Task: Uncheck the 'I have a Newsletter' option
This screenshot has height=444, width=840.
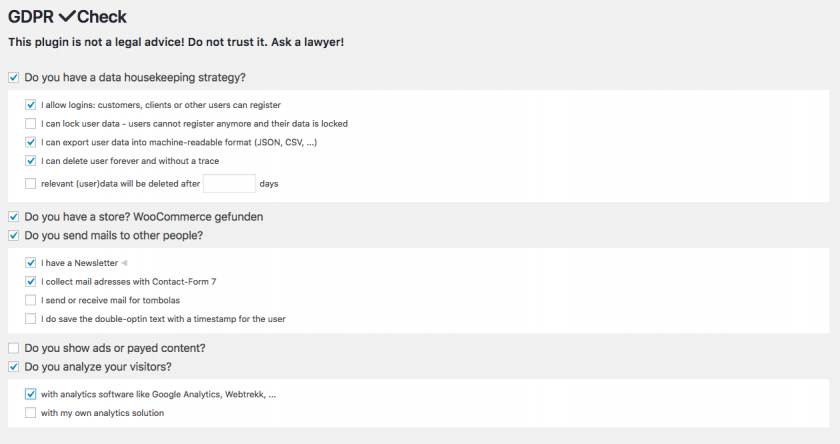Action: (x=31, y=263)
